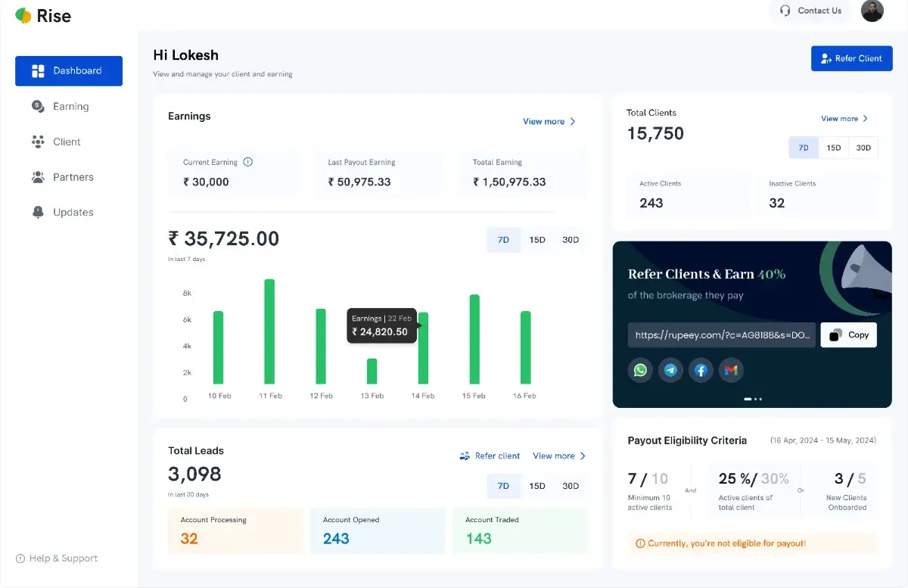
Task: Click the Help & Support question icon
Action: [x=20, y=558]
